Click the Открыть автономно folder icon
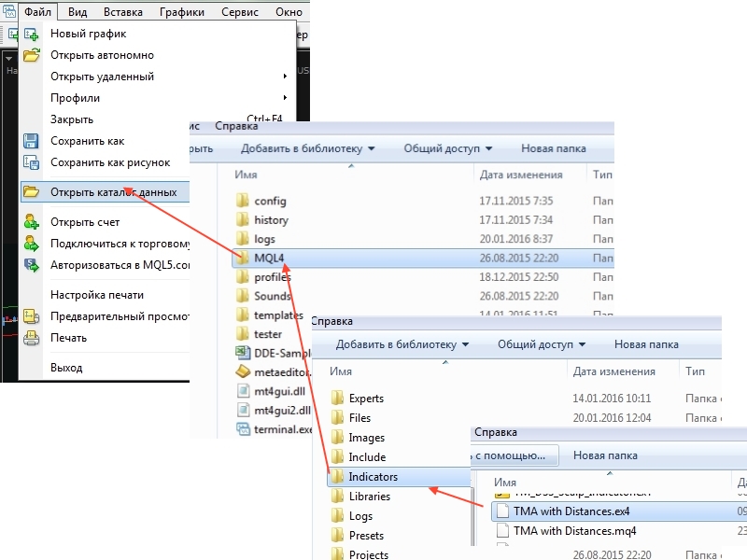747x560 pixels. 32,55
